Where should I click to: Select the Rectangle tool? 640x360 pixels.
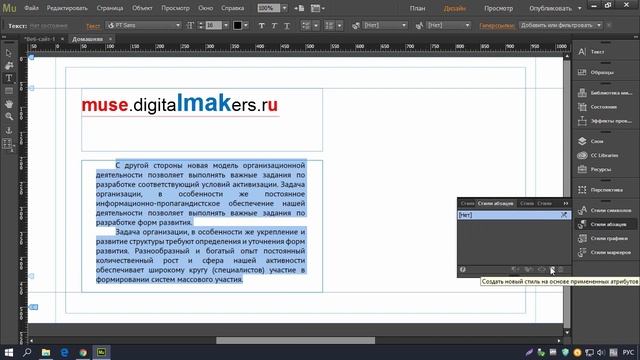pos(9,91)
